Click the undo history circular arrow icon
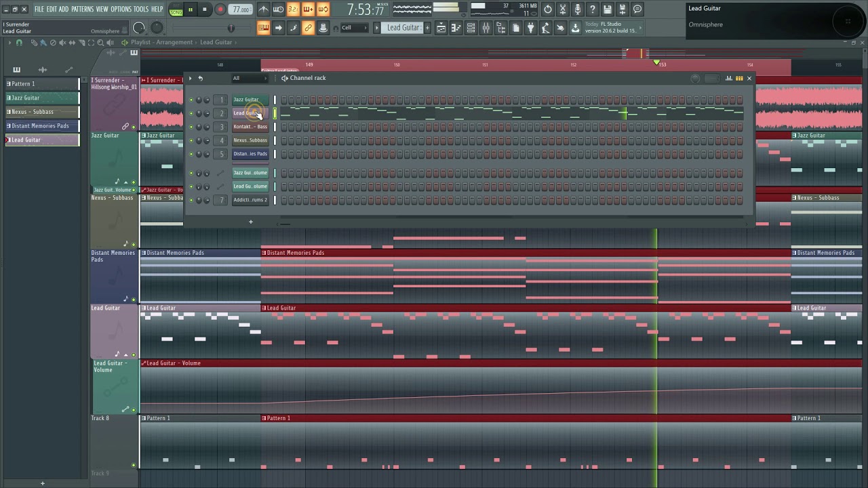 548,9
